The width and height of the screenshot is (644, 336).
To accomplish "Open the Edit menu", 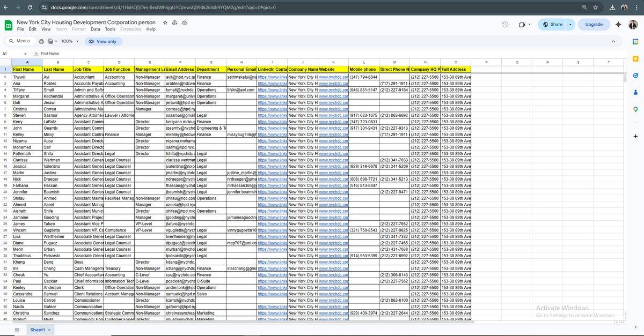I will tap(33, 29).
